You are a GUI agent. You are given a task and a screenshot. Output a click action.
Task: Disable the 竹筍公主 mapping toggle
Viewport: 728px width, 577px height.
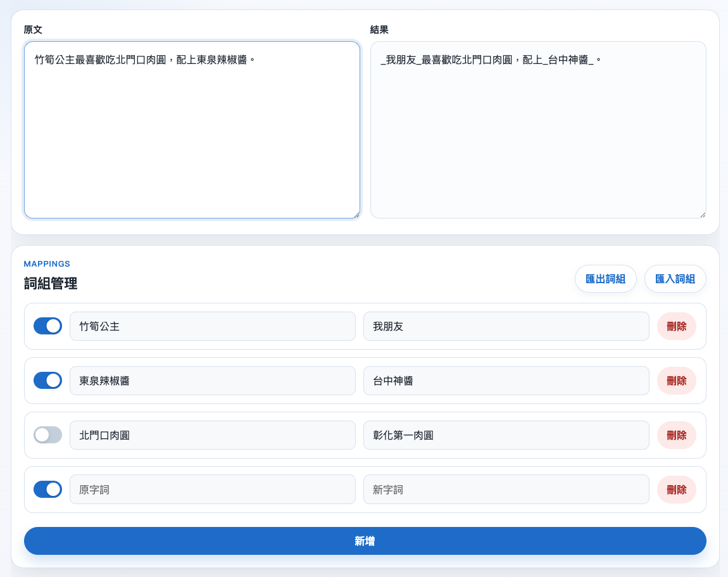tap(47, 326)
